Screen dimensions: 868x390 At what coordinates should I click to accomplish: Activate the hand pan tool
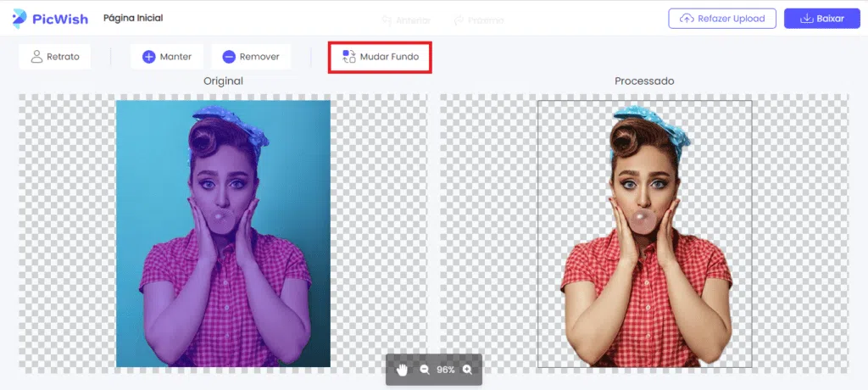tap(403, 370)
